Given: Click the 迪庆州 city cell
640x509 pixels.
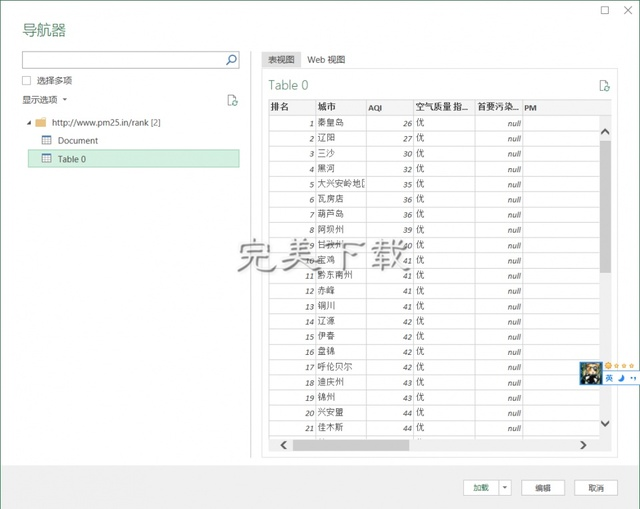Looking at the screenshot, I should click(x=341, y=382).
